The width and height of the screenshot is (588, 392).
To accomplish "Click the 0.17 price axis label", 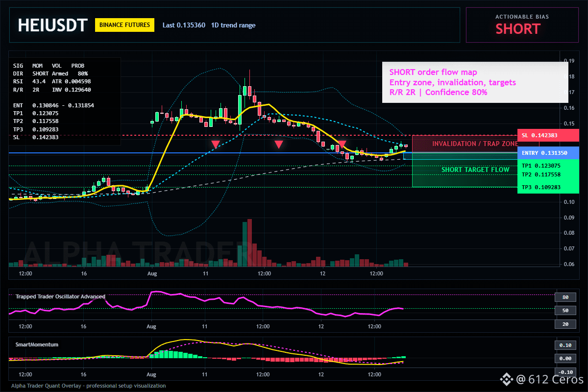I will tap(569, 92).
